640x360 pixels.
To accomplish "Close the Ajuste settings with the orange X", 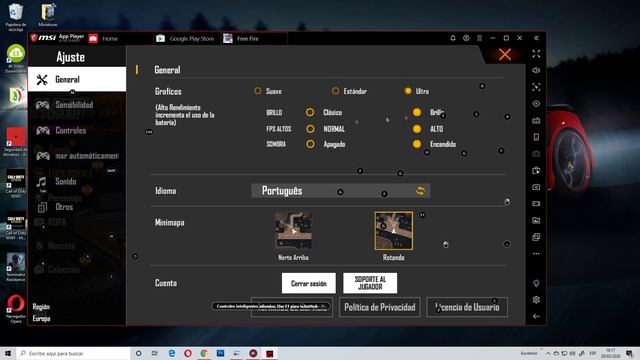I will [505, 55].
